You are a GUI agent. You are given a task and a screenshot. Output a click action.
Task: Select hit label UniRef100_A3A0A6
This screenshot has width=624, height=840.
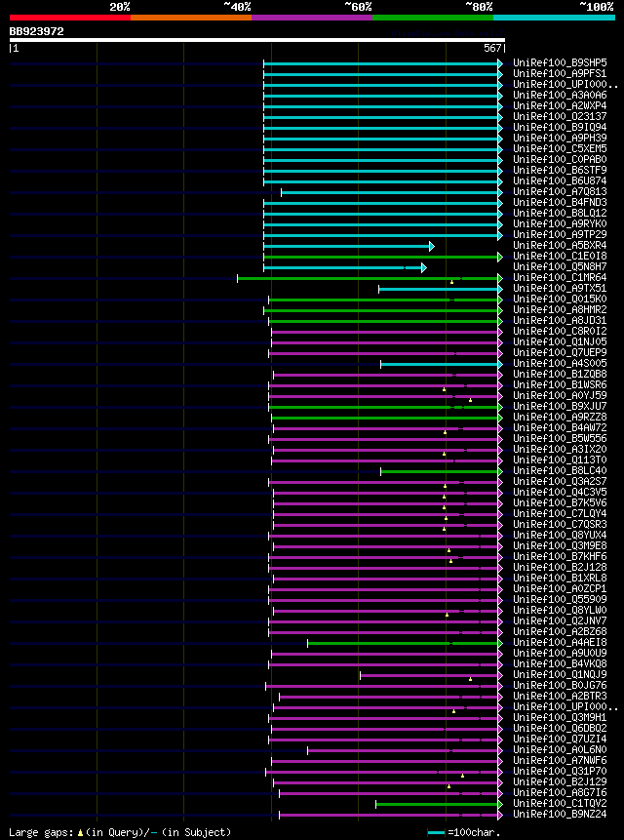[x=560, y=96]
